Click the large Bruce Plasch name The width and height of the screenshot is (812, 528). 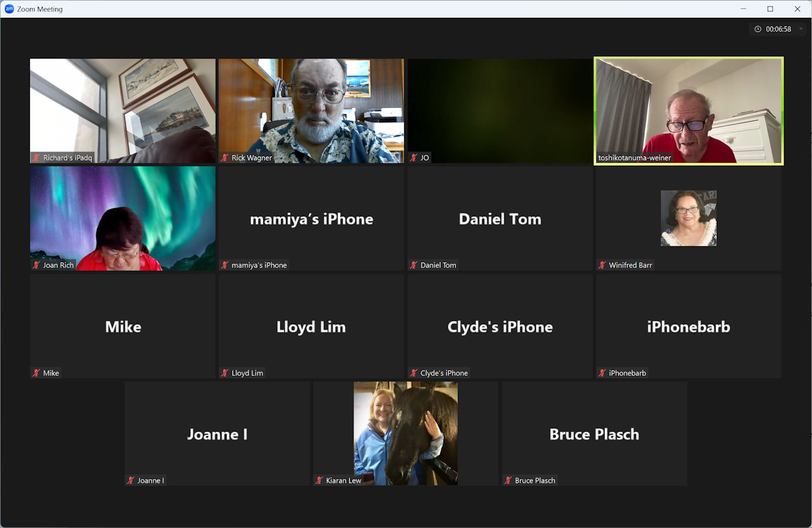pyautogui.click(x=594, y=435)
